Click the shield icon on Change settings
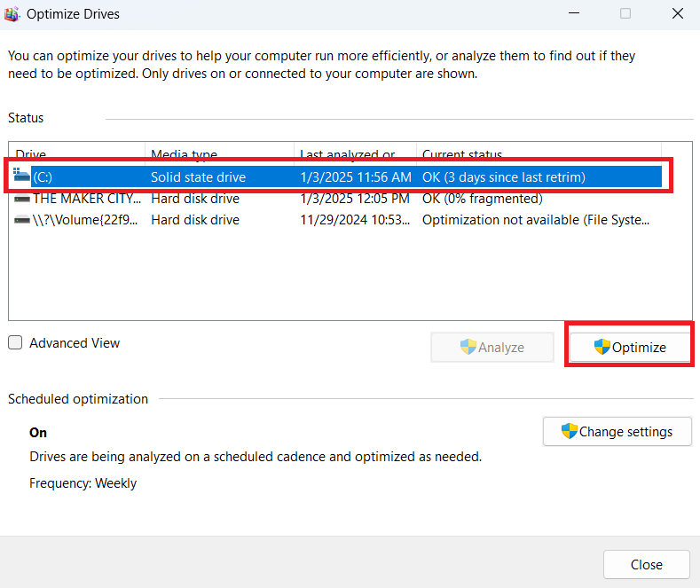 570,431
